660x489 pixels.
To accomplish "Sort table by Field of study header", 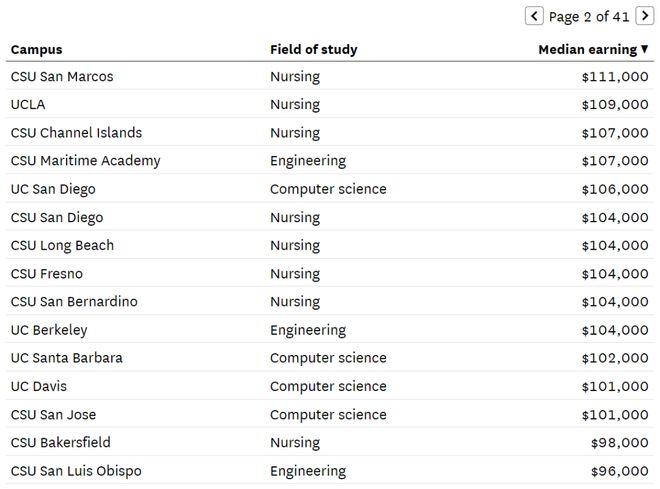I will coord(314,50).
